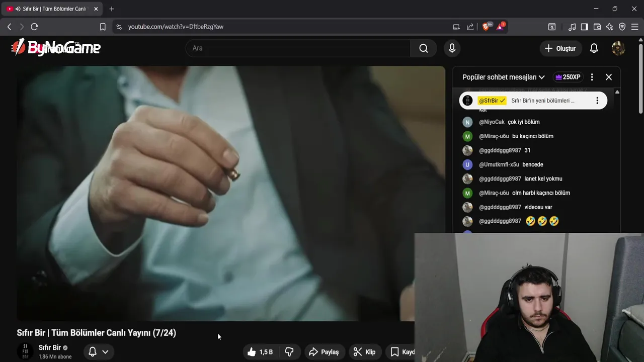Viewport: 644px width, 362px height.
Task: Click the 1,86 Mn abone subscriber count
Action: point(55,356)
